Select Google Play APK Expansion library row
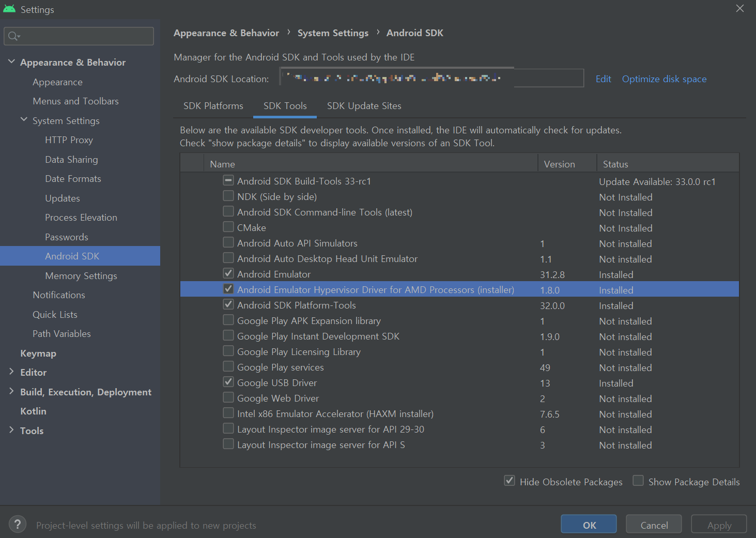The width and height of the screenshot is (756, 538). (459, 321)
